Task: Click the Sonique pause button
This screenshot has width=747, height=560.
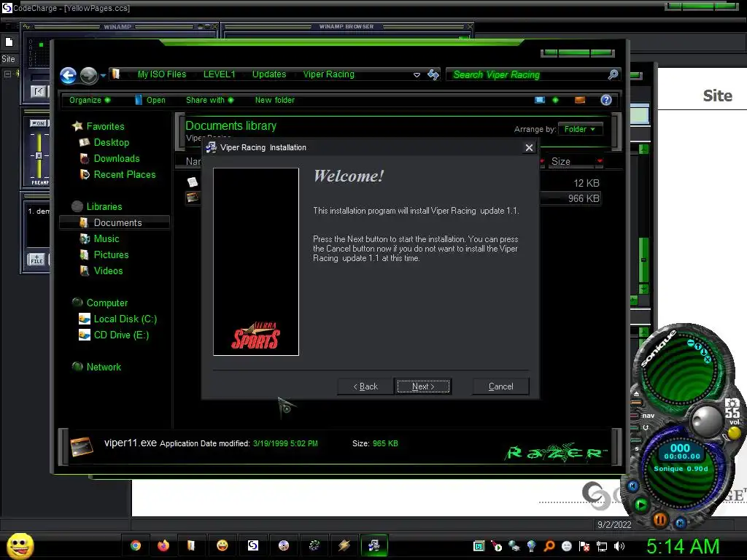Action: click(x=659, y=519)
